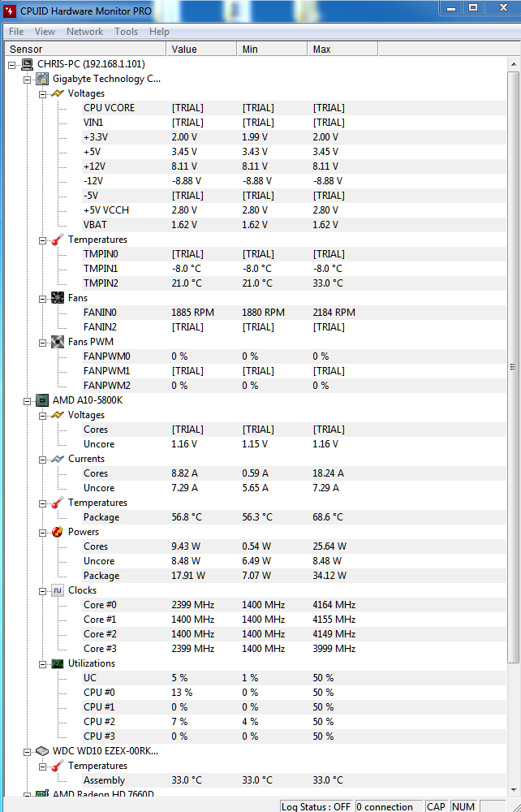Click the Log Status : OFF indicator
Image resolution: width=521 pixels, height=812 pixels.
[x=316, y=806]
